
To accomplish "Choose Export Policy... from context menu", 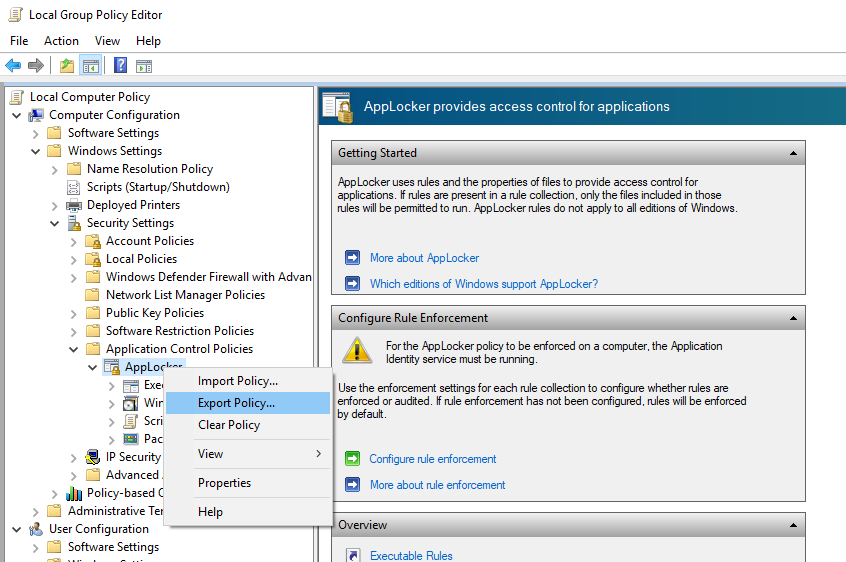I will pos(248,403).
